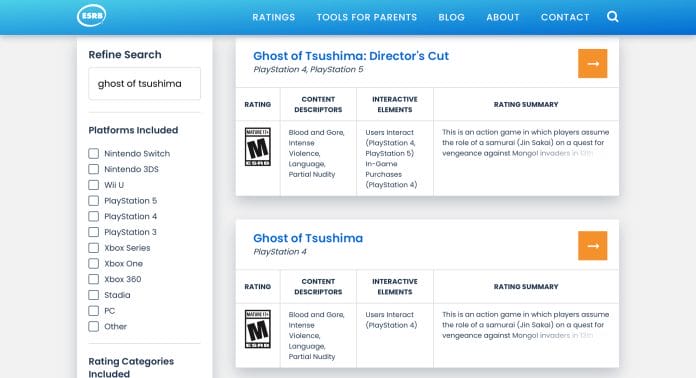This screenshot has width=696, height=378.
Task: Check the Other platform box
Action: point(94,327)
